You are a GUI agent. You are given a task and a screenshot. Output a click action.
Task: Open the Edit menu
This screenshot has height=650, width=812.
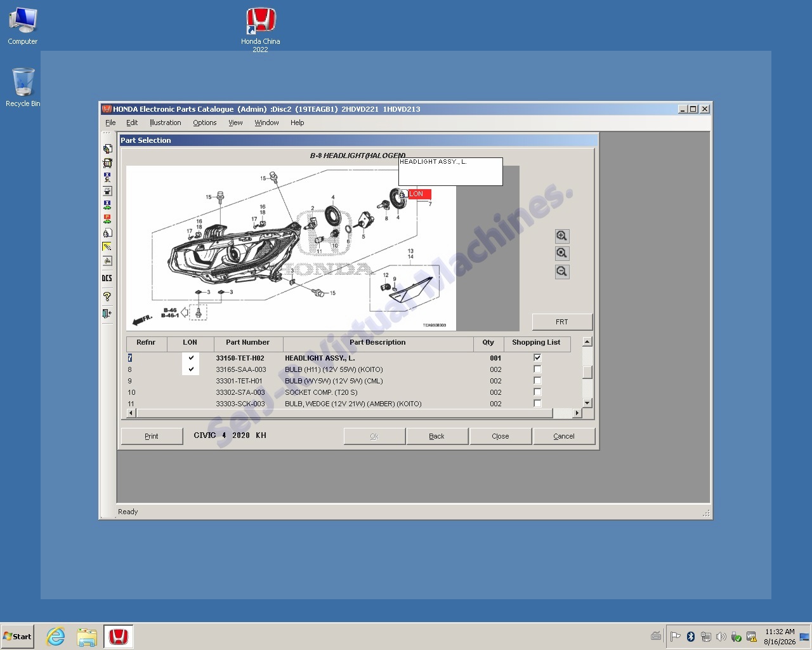click(x=132, y=123)
